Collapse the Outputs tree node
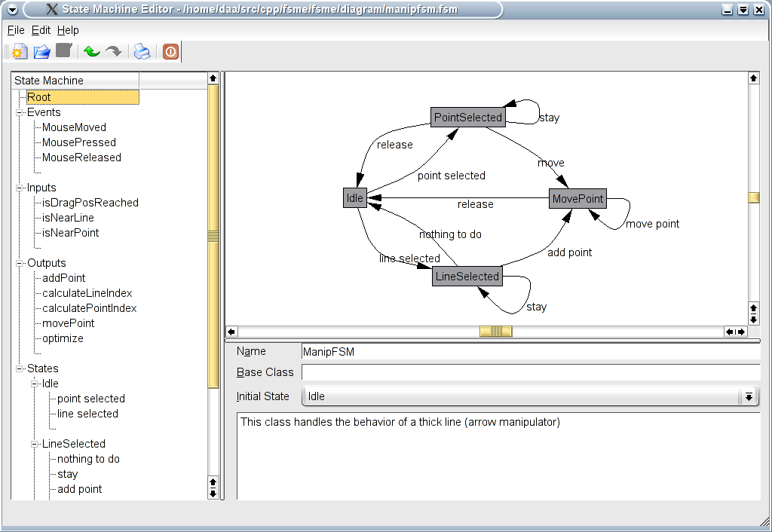This screenshot has height=532, width=772. [x=20, y=263]
